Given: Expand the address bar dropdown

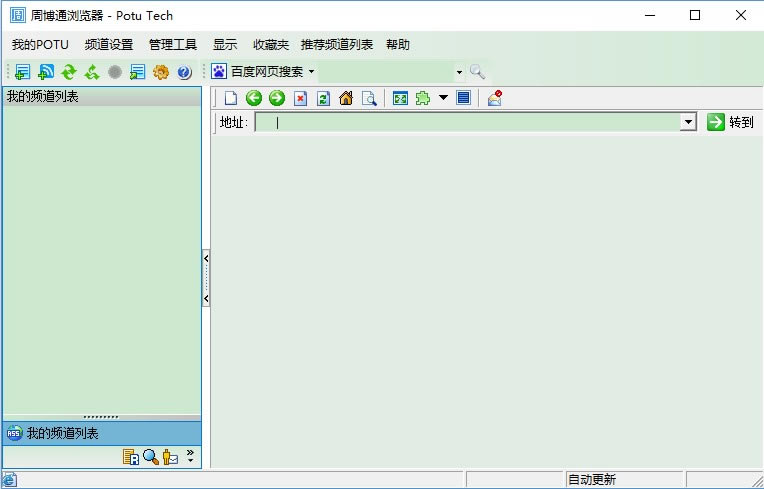Looking at the screenshot, I should coord(688,122).
